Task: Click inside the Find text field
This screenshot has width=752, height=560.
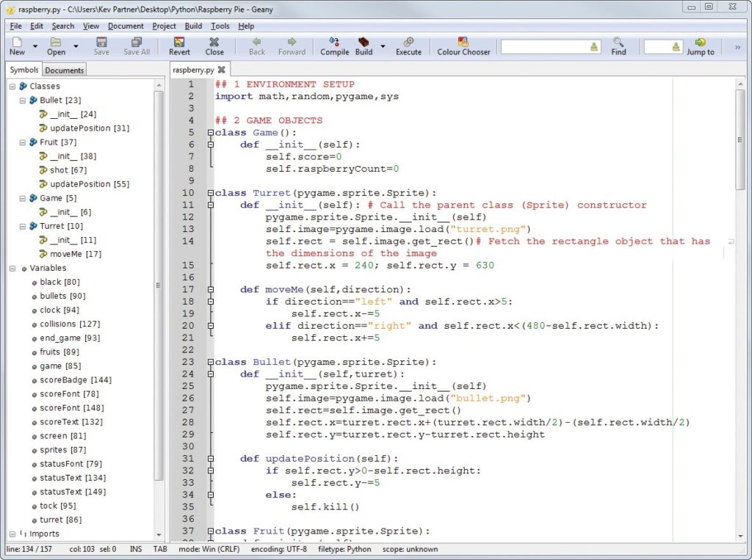Action: click(x=547, y=46)
